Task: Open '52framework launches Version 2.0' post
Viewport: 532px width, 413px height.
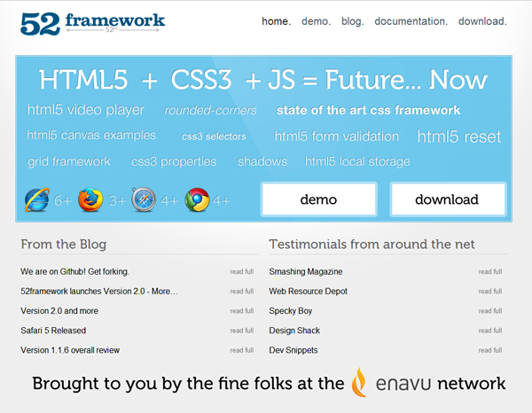Action: [99, 292]
